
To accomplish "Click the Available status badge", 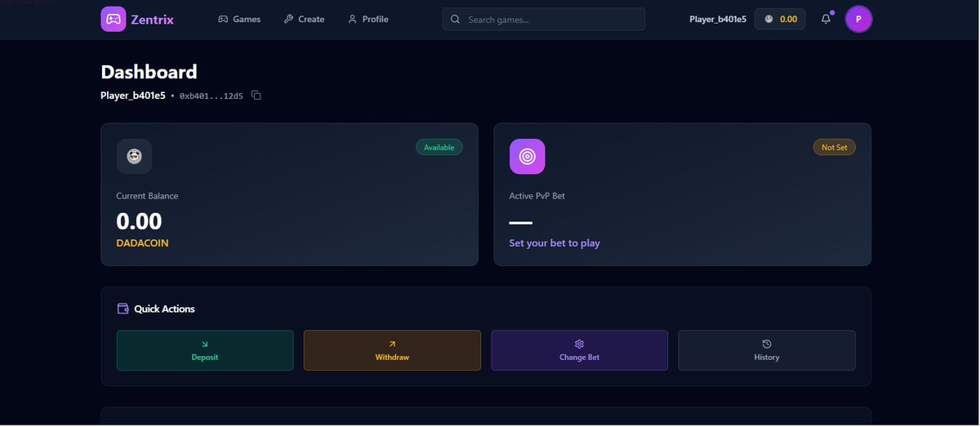I will pos(439,147).
